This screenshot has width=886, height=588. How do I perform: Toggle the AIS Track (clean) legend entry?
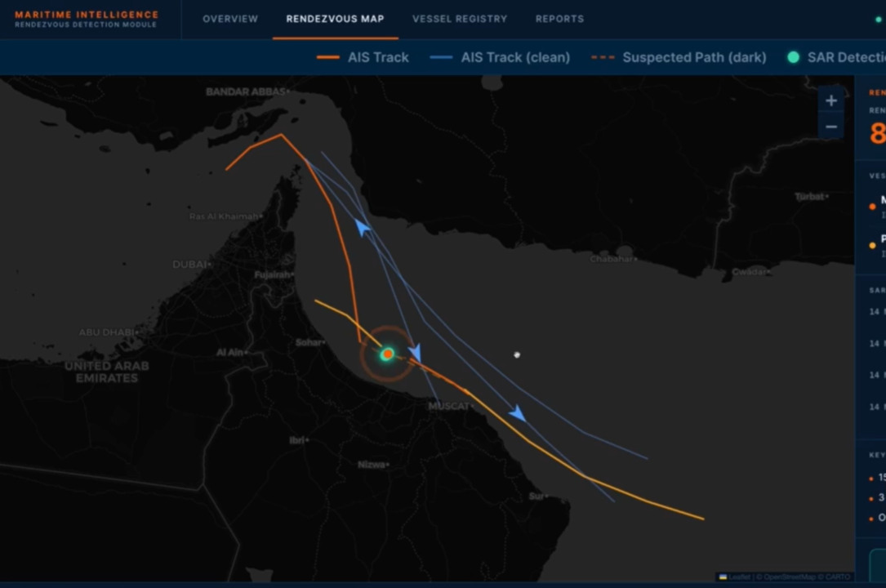point(500,57)
